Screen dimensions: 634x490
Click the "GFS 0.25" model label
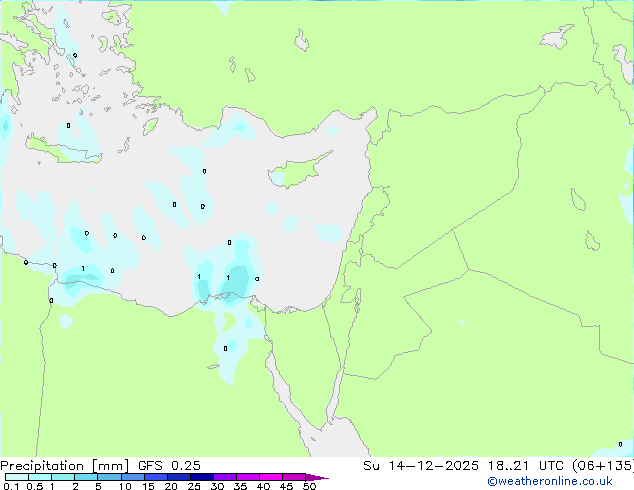[x=169, y=466]
